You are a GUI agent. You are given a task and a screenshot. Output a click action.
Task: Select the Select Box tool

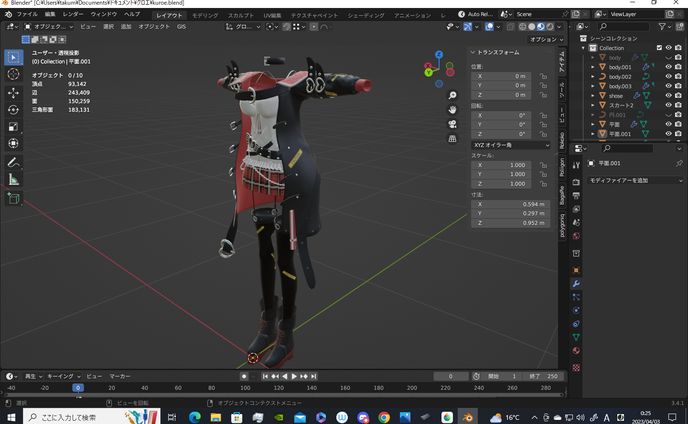coord(13,57)
